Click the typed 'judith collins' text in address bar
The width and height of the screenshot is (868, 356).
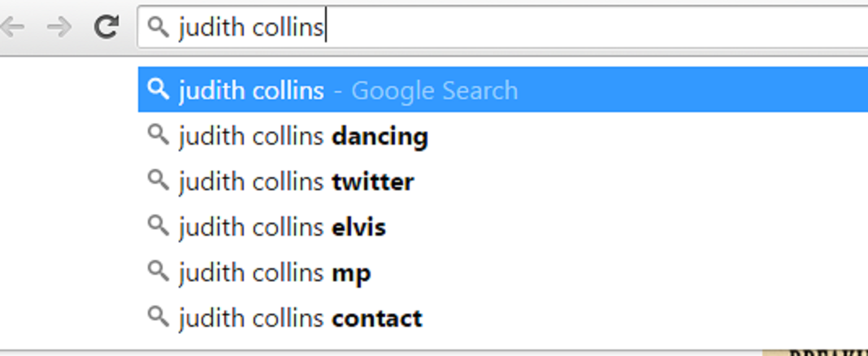pyautogui.click(x=251, y=28)
